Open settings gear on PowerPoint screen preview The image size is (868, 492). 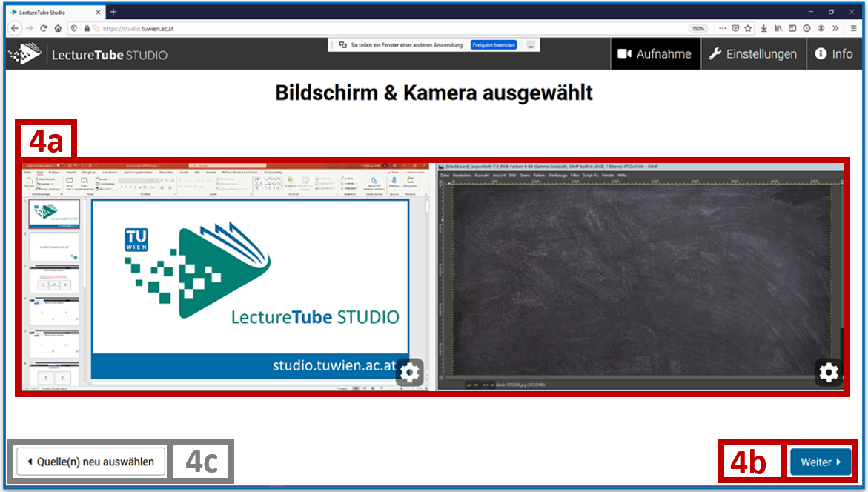pyautogui.click(x=410, y=373)
